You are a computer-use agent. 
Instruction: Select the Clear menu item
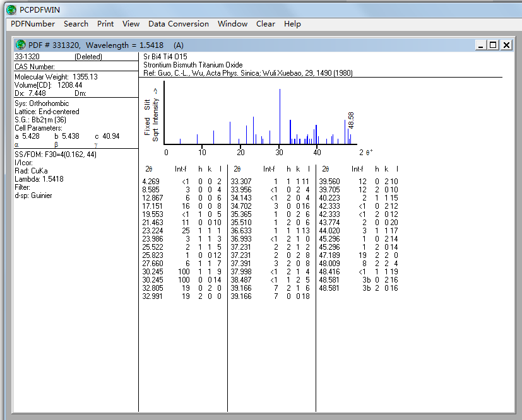point(265,24)
